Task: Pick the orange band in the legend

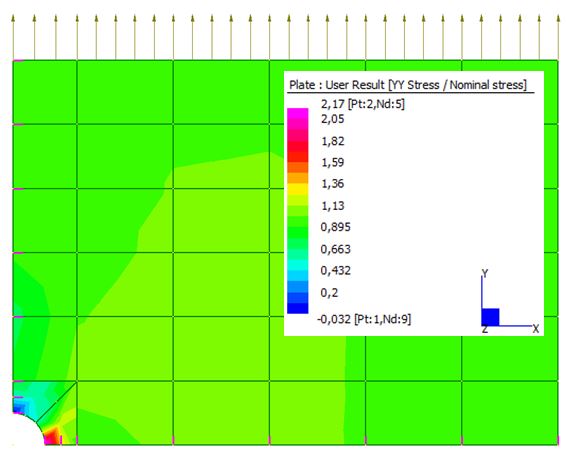Action: click(x=297, y=178)
